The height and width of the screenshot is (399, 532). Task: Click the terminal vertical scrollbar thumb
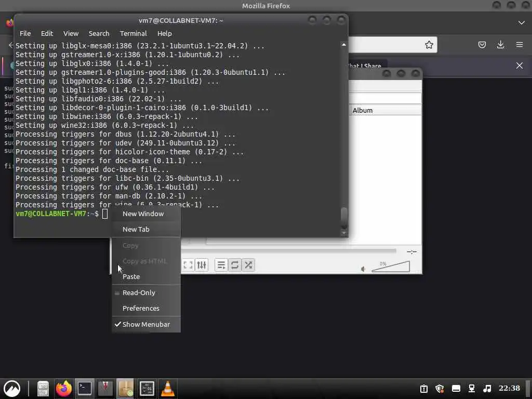pos(344,218)
